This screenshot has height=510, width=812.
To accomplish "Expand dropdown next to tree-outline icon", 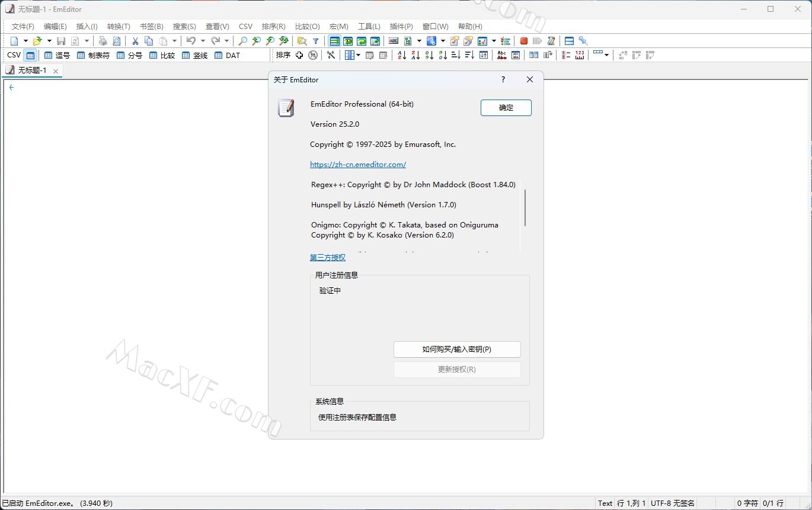I will pos(419,41).
